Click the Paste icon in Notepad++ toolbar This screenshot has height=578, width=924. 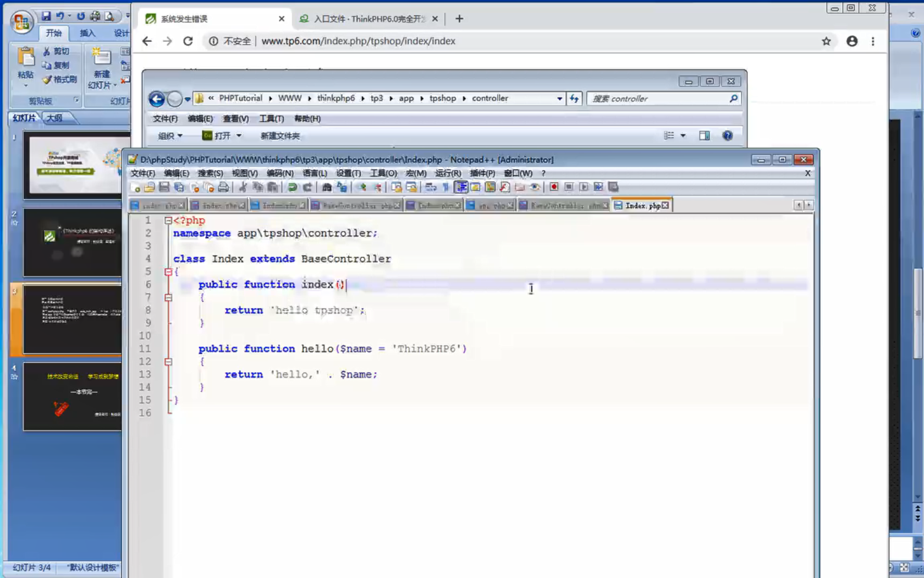(272, 188)
